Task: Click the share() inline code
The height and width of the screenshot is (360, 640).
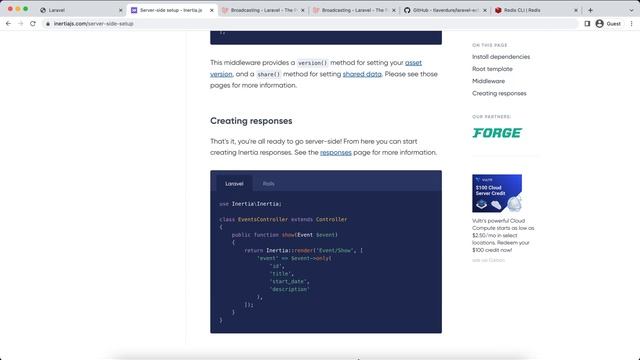Action: [x=269, y=74]
